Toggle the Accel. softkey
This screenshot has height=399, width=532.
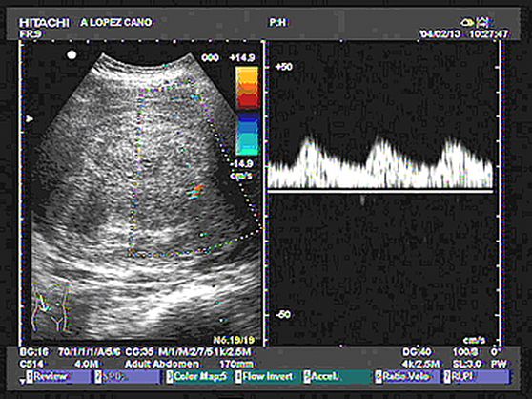click(338, 377)
